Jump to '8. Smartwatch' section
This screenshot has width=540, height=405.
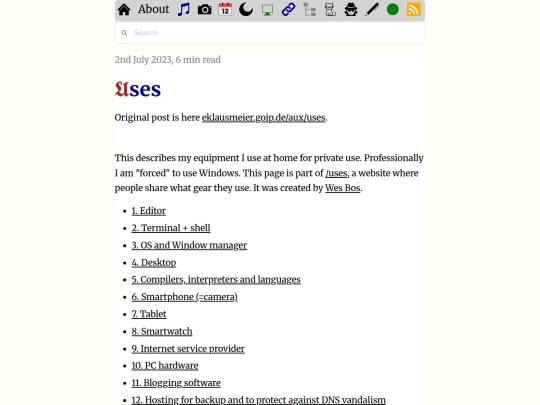coord(162,331)
